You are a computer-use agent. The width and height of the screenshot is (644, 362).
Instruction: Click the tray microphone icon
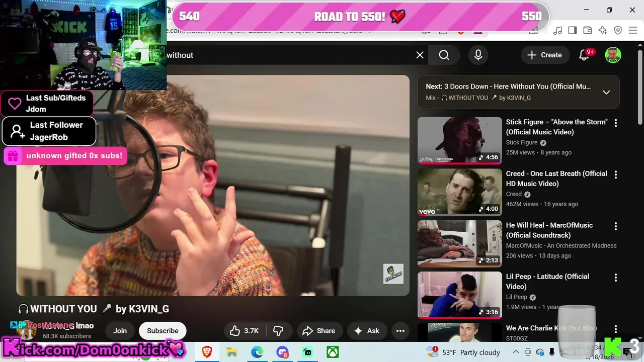[x=552, y=352]
